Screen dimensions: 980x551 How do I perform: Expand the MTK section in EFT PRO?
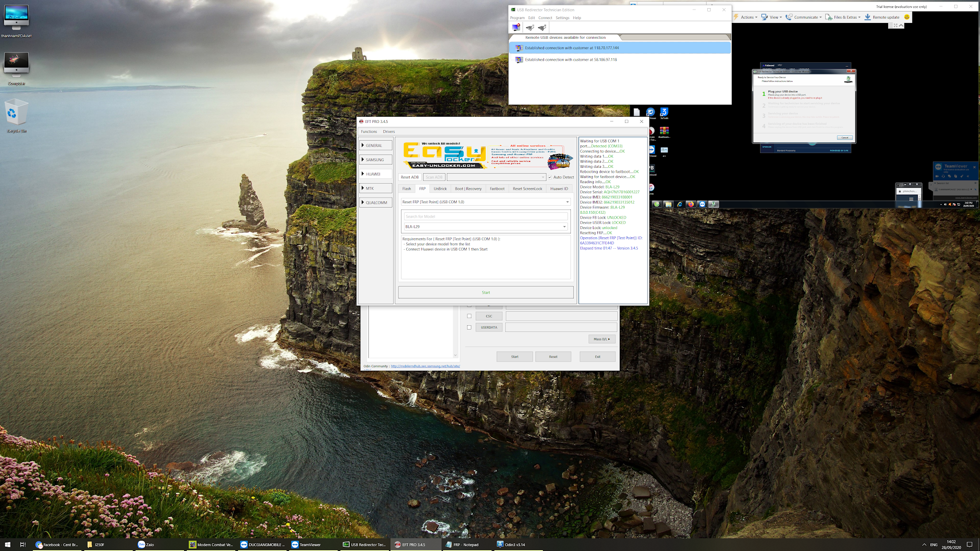click(376, 188)
